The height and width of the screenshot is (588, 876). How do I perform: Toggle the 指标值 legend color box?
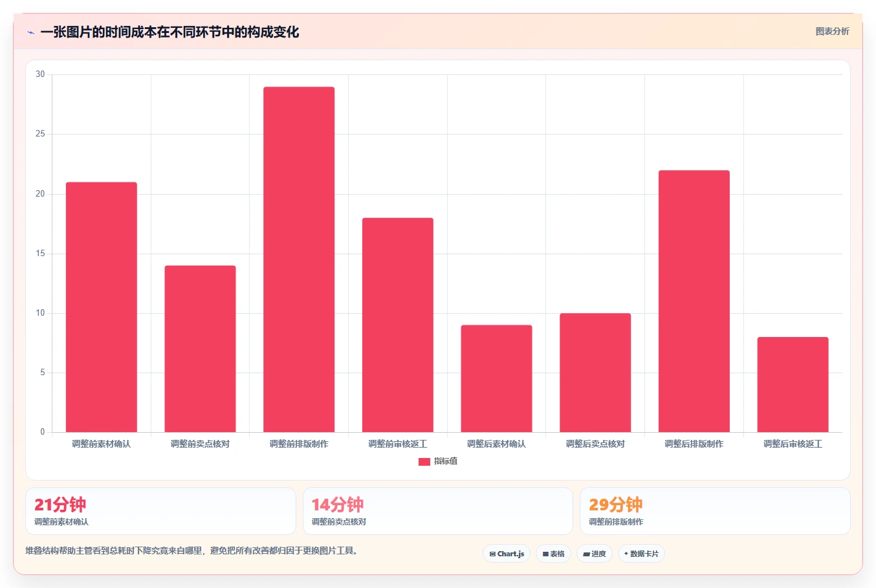coord(424,462)
